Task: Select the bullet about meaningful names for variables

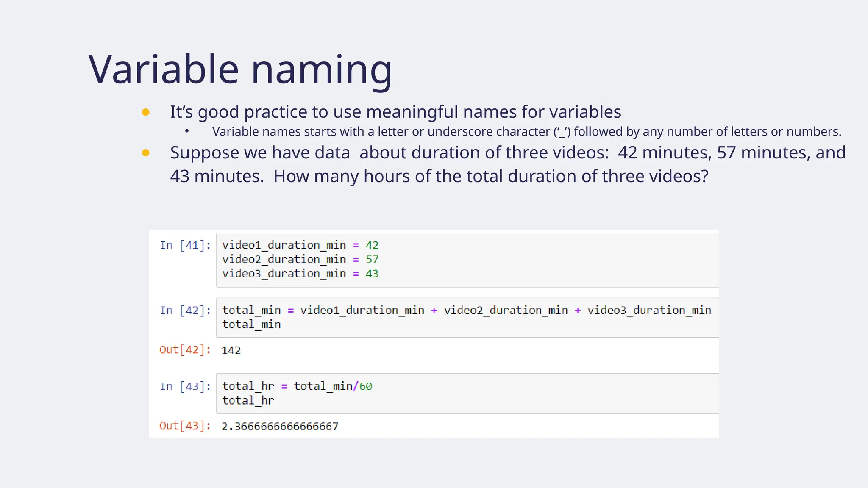Action: point(395,112)
